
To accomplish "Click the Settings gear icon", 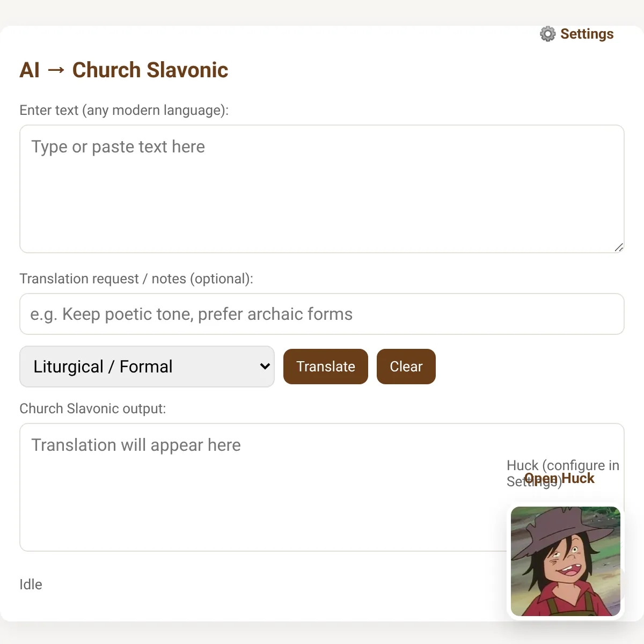I will click(x=547, y=34).
